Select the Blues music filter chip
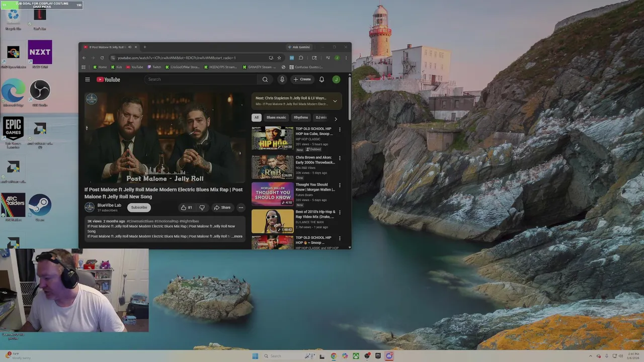This screenshot has height=362, width=644. click(276, 118)
